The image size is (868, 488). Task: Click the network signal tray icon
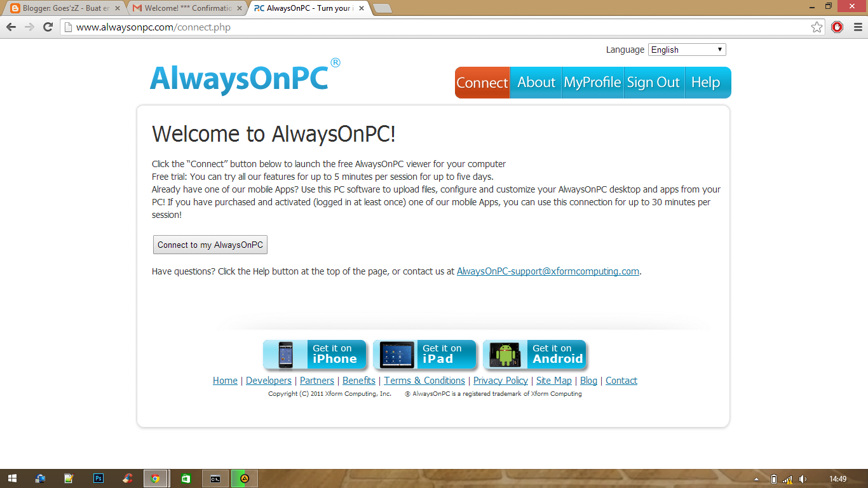(x=788, y=479)
